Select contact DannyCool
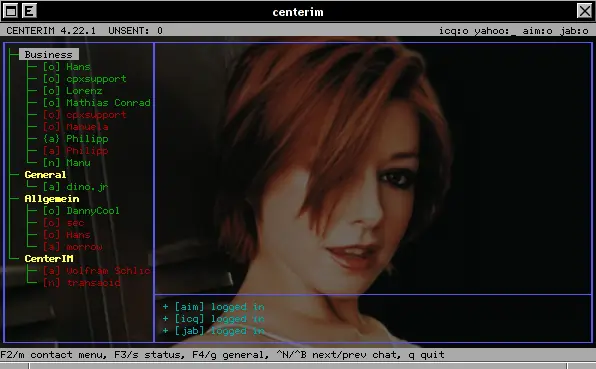Viewport: 596px width, 369px height. click(x=81, y=211)
